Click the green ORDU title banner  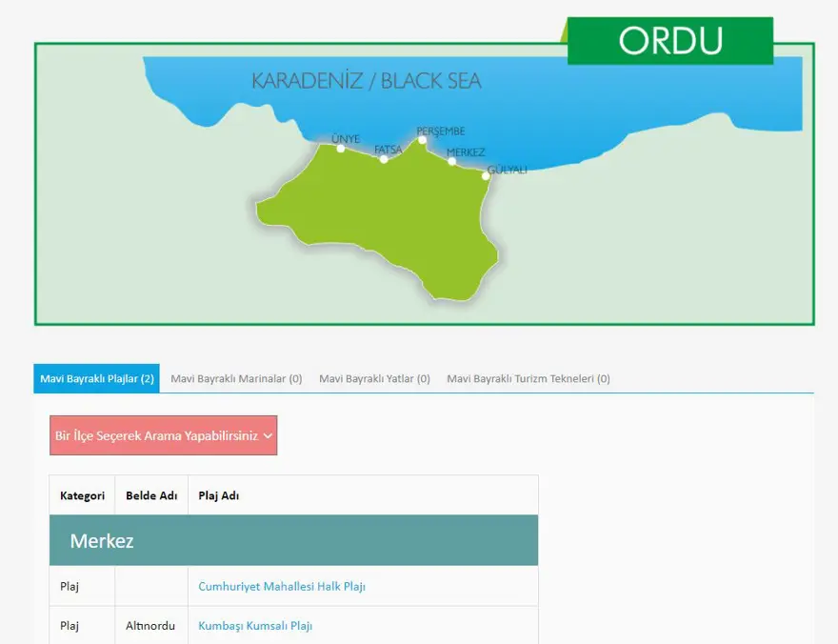point(670,41)
